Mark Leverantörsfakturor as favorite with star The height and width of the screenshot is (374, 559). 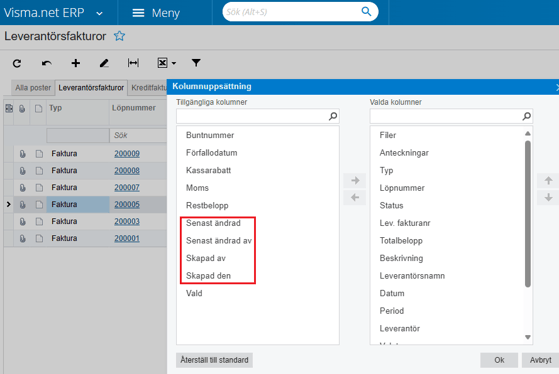pos(119,36)
